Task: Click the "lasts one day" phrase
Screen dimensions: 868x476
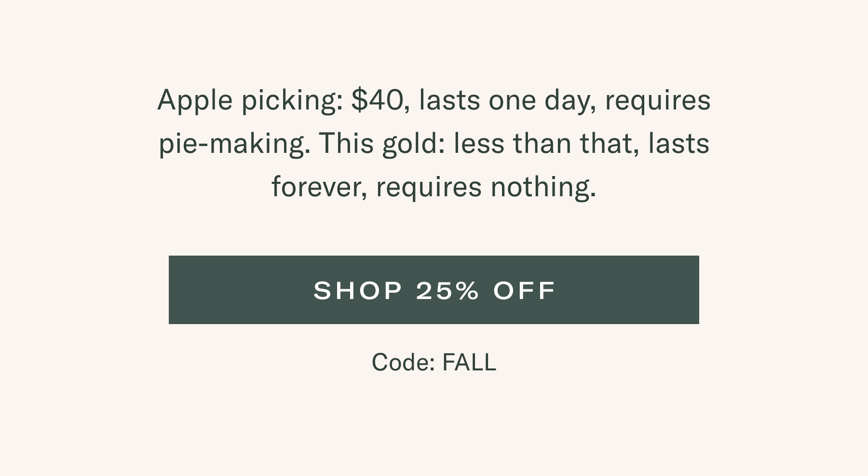Action: tap(505, 101)
